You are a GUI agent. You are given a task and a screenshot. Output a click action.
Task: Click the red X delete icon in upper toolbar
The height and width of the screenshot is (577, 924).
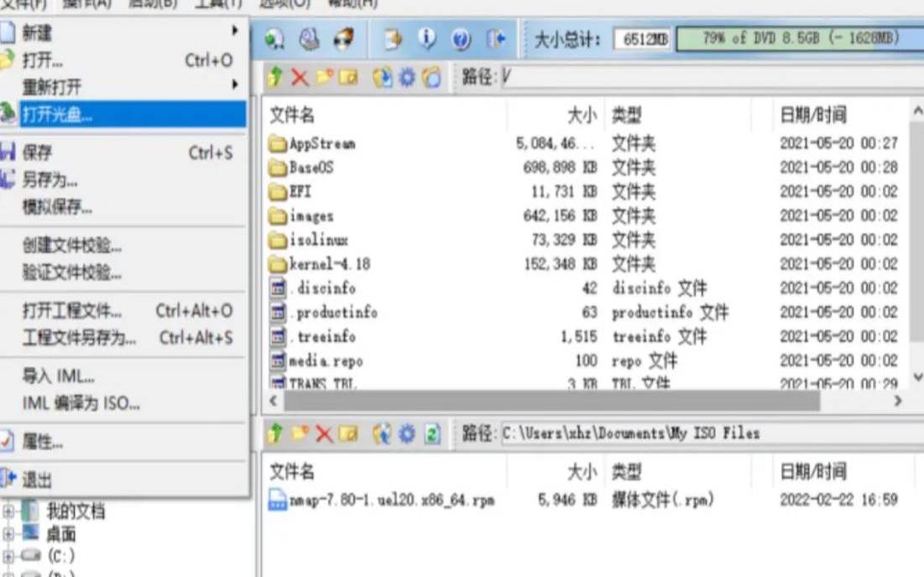pos(299,78)
